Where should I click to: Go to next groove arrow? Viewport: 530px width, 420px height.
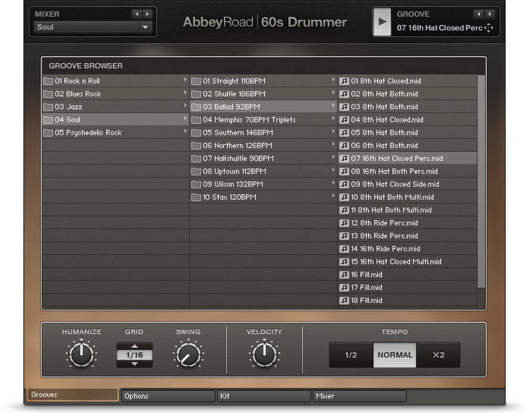[489, 14]
